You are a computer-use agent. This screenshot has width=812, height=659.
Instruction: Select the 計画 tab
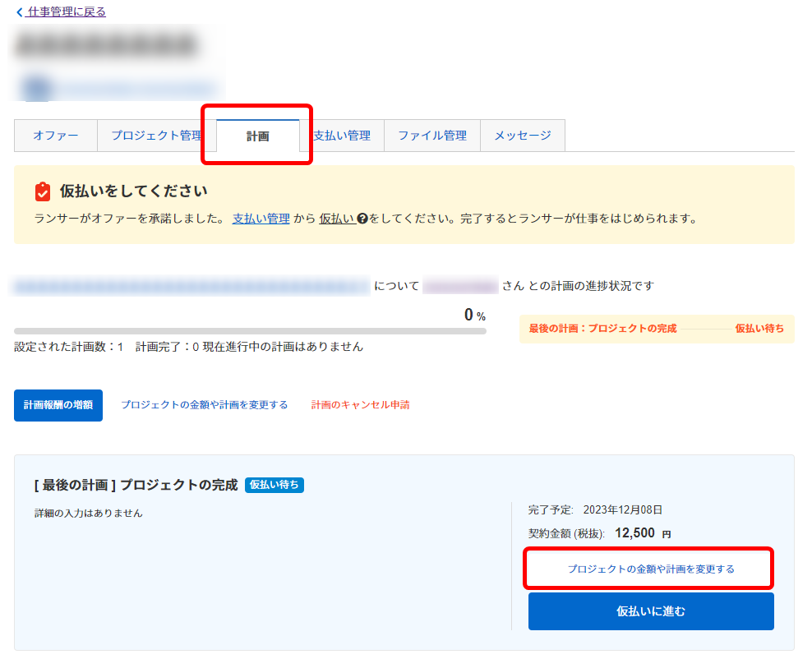point(258,136)
